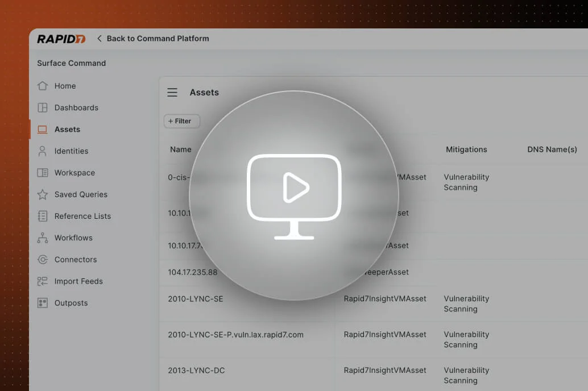The image size is (588, 391).
Task: Select the Connectors icon
Action: [x=42, y=260]
